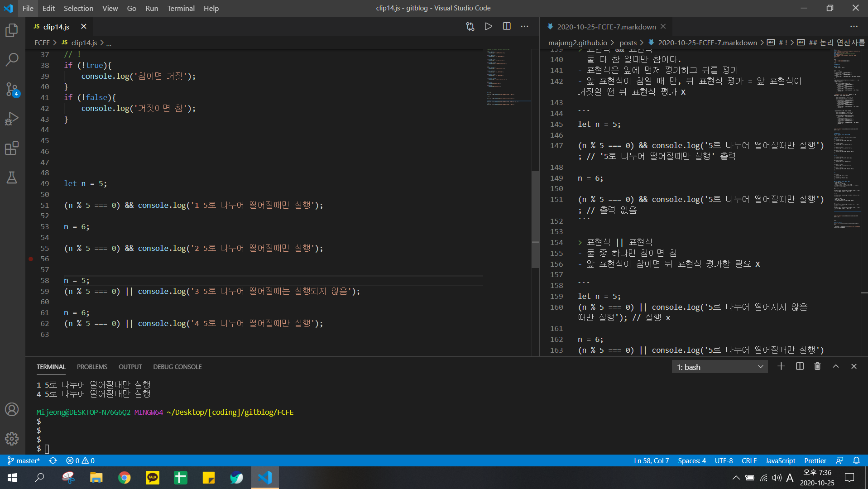Change end of line sequence CRLF
The height and width of the screenshot is (489, 868).
tap(749, 460)
